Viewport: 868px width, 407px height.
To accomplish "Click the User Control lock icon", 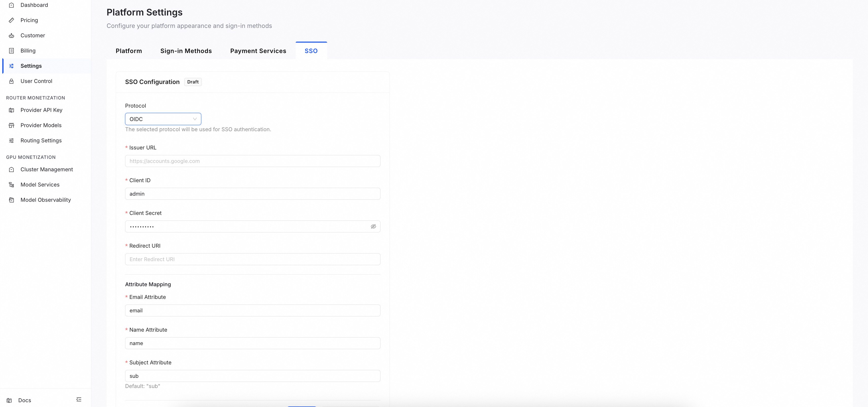I will click(11, 81).
